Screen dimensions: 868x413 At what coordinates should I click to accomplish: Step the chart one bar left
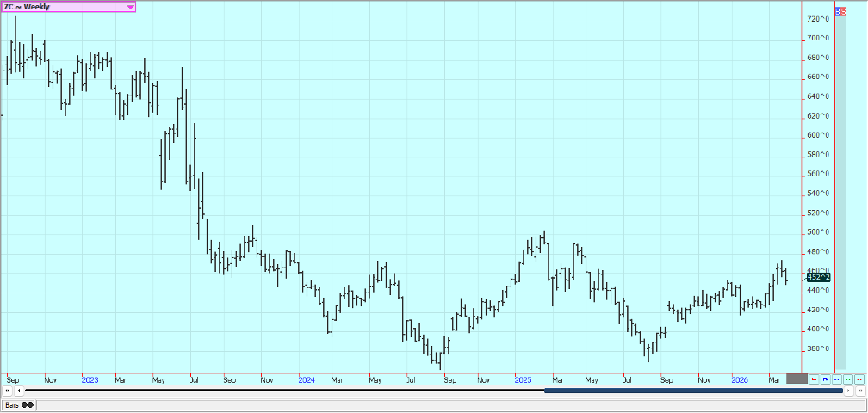coord(19,391)
